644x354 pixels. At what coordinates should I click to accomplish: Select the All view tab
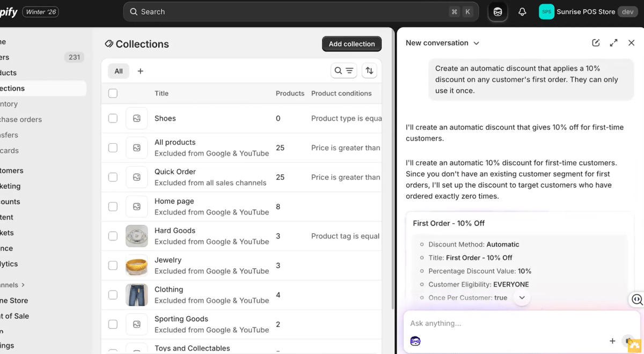119,71
